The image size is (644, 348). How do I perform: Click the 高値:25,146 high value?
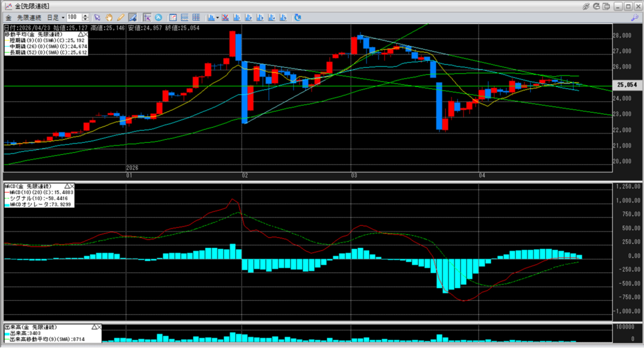(108, 28)
